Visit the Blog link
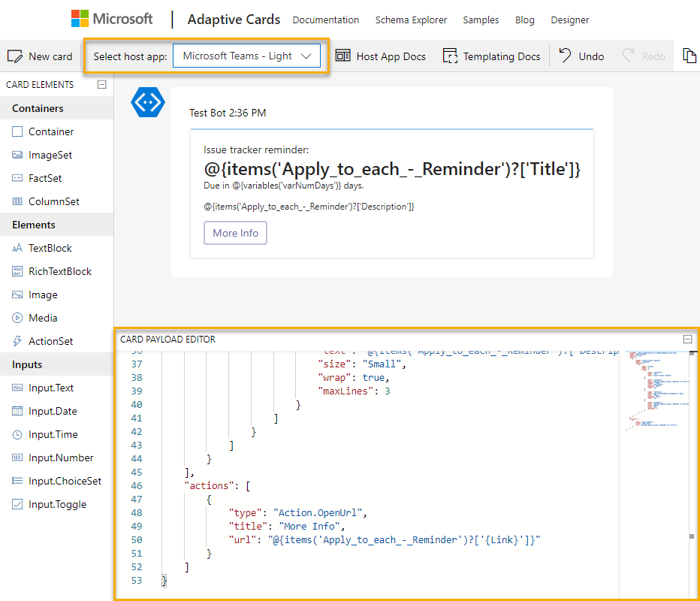The width and height of the screenshot is (700, 601). [524, 20]
